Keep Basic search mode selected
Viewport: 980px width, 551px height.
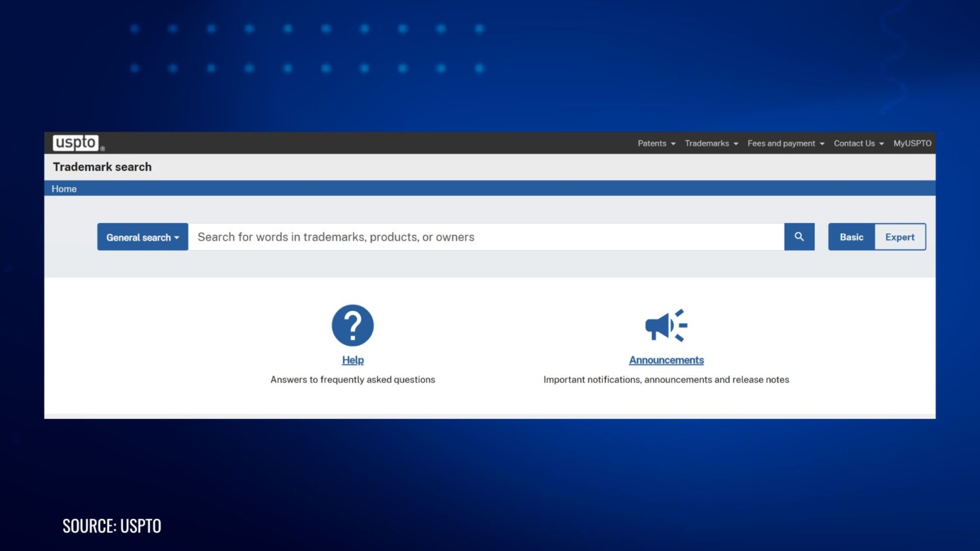pos(851,236)
